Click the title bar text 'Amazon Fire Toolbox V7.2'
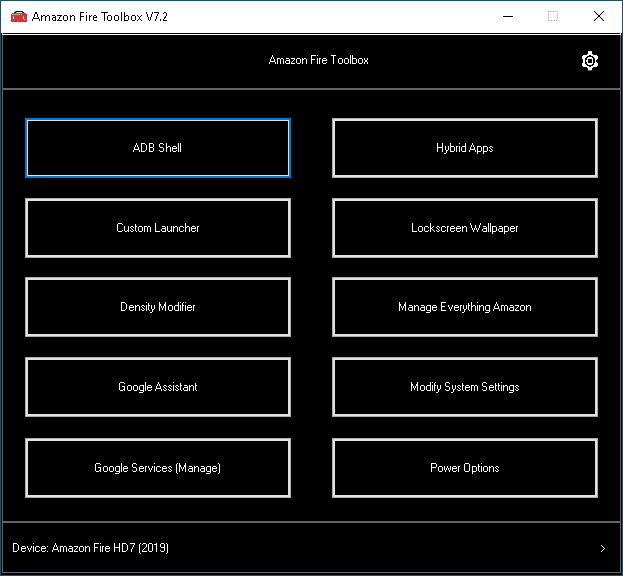Screen dimensions: 623x576 pos(100,17)
